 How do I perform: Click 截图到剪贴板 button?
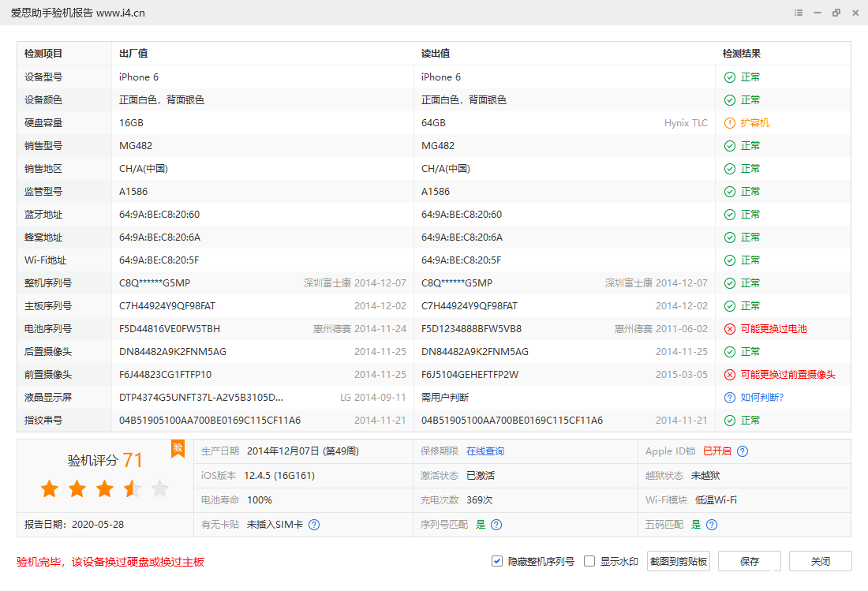tap(679, 561)
